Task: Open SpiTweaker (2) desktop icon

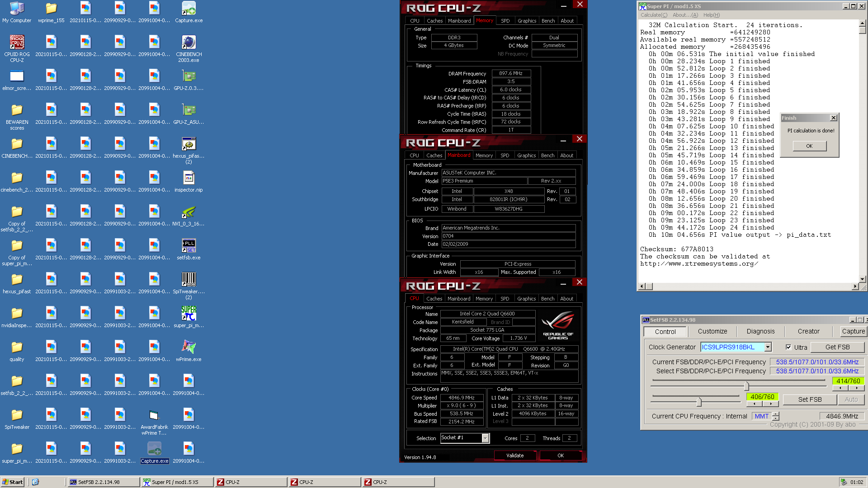Action: [189, 286]
